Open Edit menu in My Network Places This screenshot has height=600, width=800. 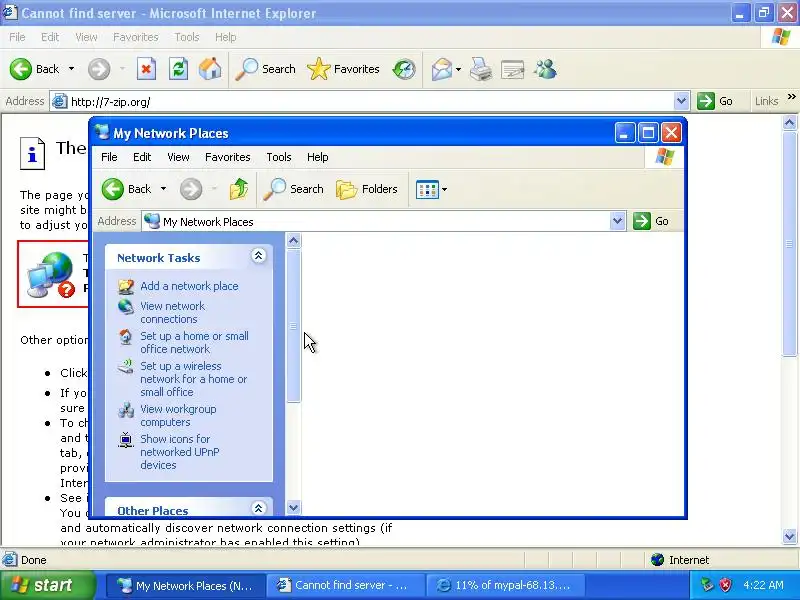tap(142, 157)
